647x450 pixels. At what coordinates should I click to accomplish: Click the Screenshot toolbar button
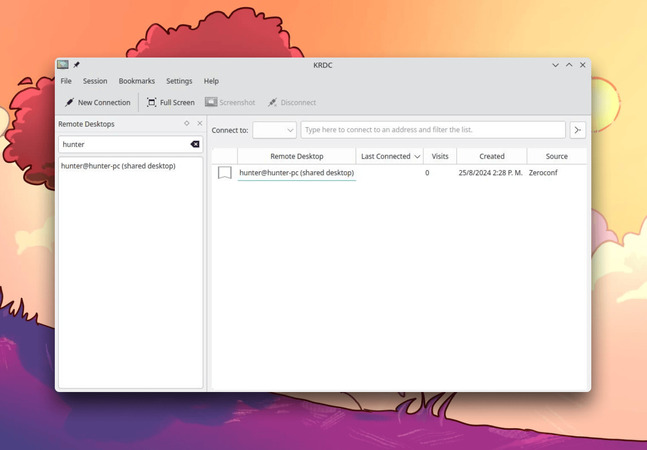tap(230, 102)
